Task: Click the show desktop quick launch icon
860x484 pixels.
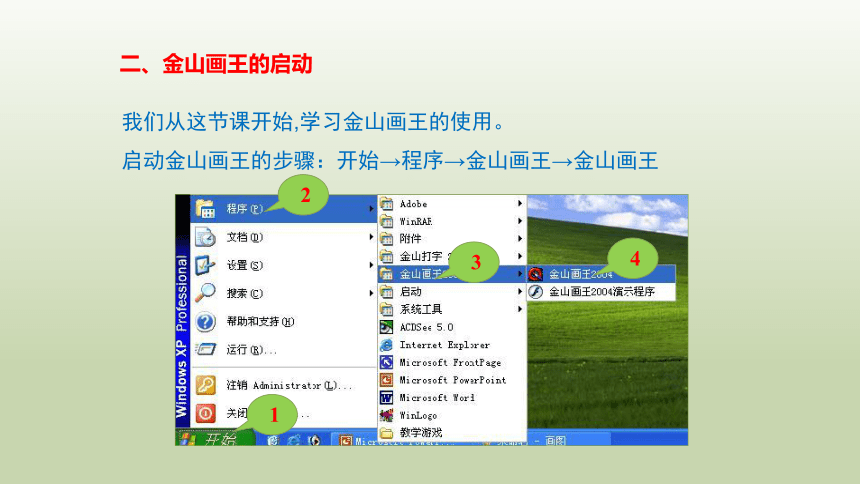Action: (x=273, y=440)
